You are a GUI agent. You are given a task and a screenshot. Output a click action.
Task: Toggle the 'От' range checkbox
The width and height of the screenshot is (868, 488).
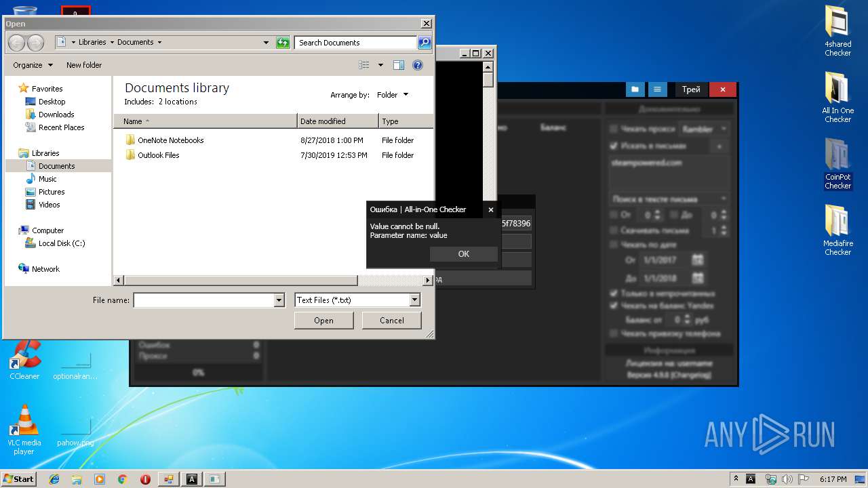pyautogui.click(x=614, y=215)
